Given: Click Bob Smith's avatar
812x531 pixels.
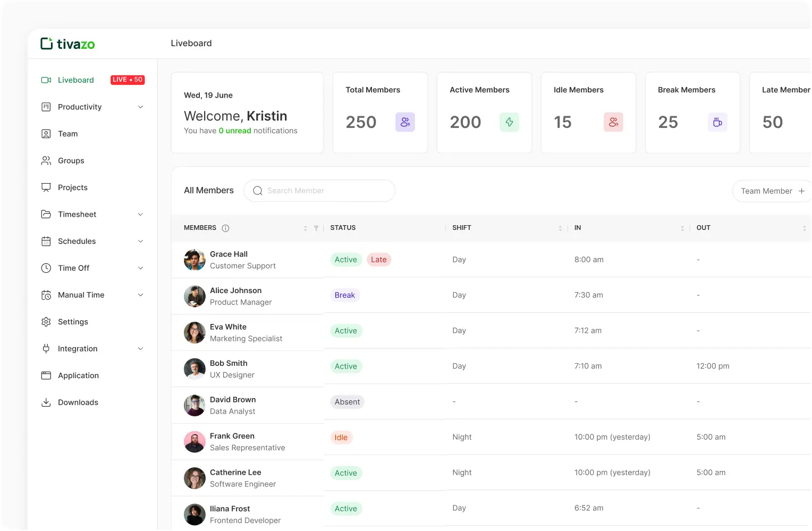Looking at the screenshot, I should [194, 369].
